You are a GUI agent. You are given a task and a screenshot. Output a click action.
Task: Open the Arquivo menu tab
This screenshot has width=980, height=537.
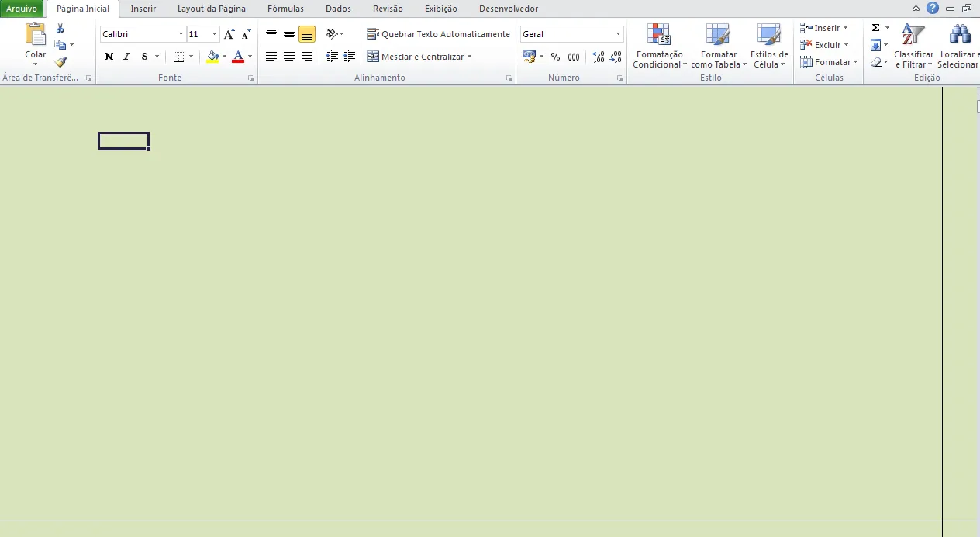[22, 9]
